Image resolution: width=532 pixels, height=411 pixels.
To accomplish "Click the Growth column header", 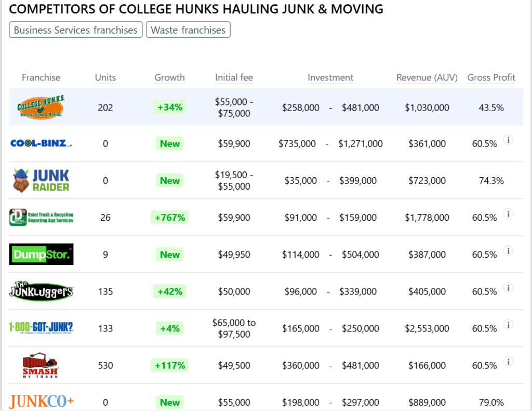I will [170, 77].
